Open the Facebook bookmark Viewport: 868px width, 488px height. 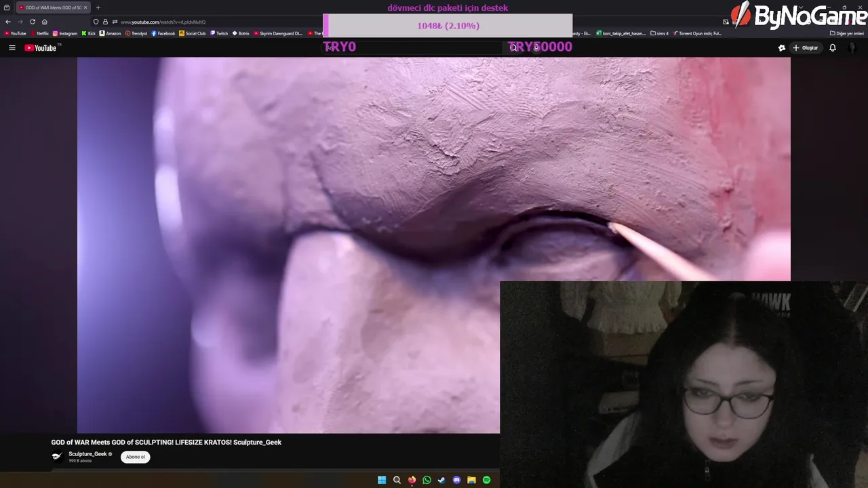(x=163, y=33)
